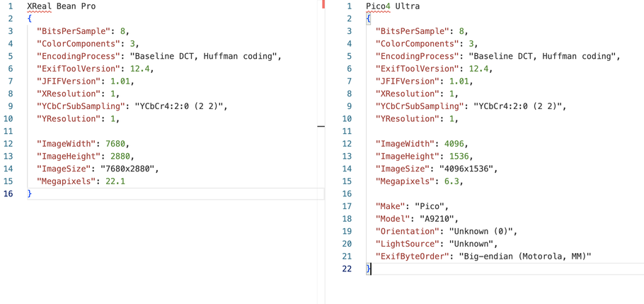Click "Baseline DCT, Huffman coding" in XReal pane
The height and width of the screenshot is (304, 644).
[204, 57]
